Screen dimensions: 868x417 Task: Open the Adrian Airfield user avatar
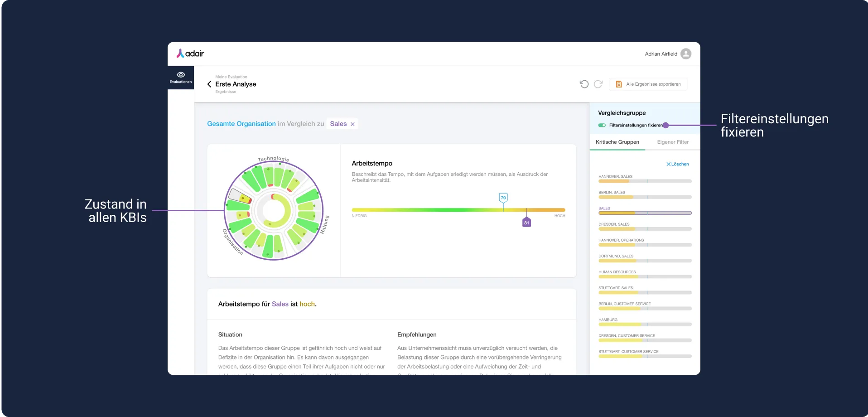(x=686, y=54)
